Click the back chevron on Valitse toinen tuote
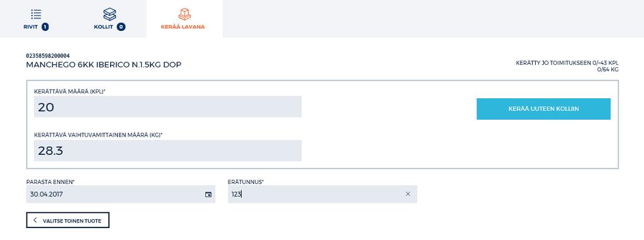Screen dimensions: 644x240 (35, 220)
